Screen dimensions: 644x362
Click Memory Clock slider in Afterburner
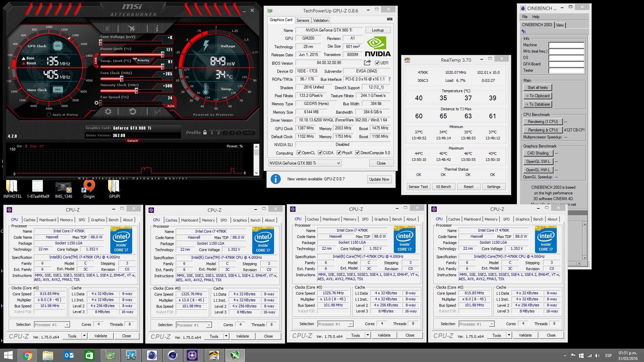(x=136, y=91)
